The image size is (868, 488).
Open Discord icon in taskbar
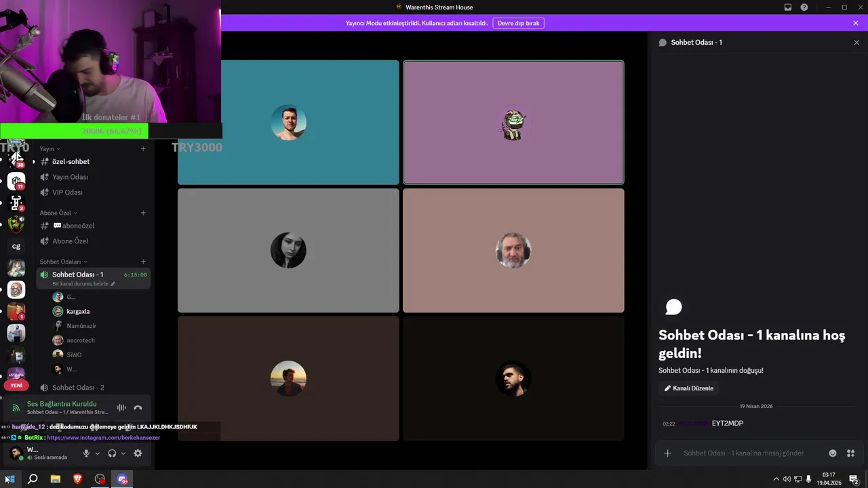point(122,479)
